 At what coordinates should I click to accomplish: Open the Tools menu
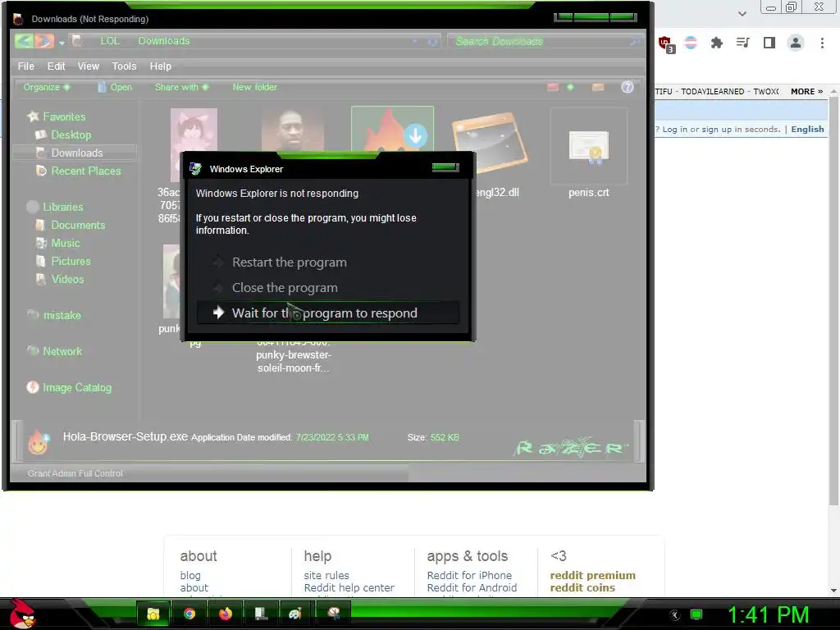(x=125, y=66)
